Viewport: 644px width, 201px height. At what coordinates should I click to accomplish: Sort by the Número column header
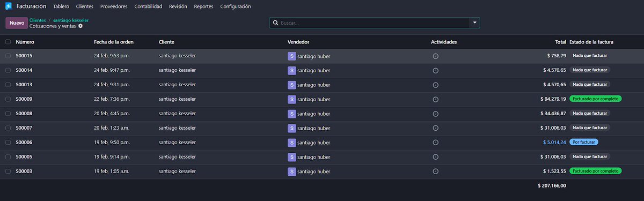point(25,42)
